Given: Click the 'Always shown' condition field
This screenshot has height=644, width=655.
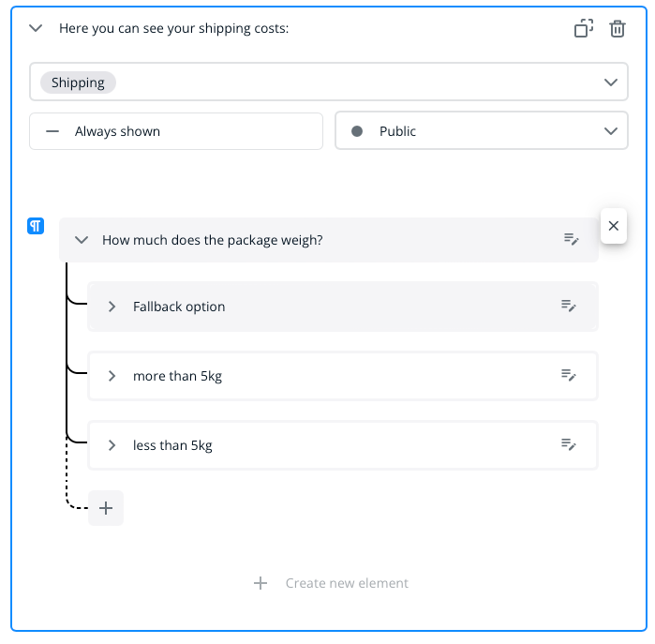Looking at the screenshot, I should (x=176, y=131).
